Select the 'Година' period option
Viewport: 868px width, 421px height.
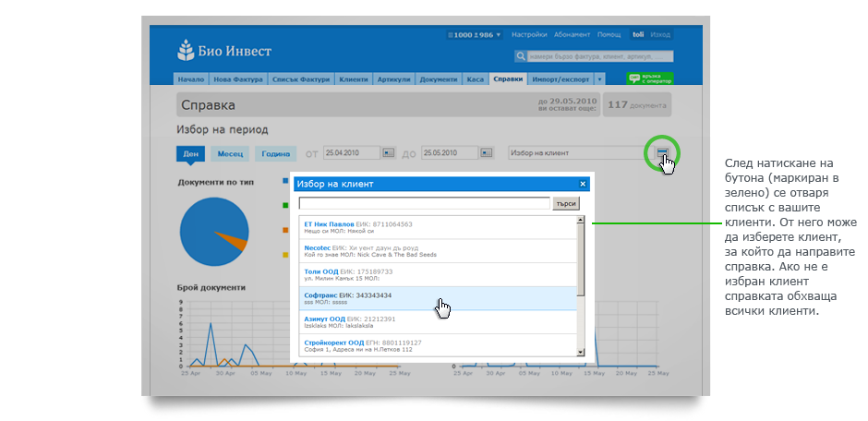(x=275, y=154)
